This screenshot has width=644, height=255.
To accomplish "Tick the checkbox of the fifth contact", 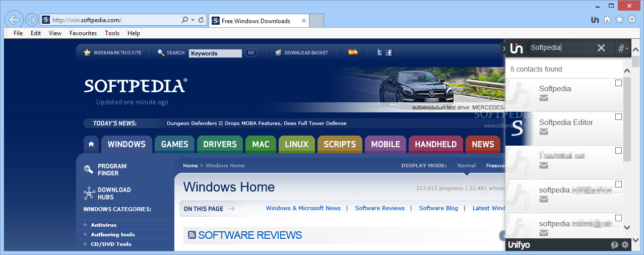I will pyautogui.click(x=618, y=218).
